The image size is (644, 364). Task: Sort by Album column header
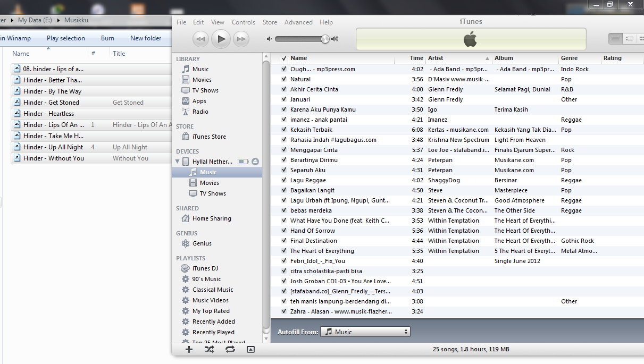(525, 58)
